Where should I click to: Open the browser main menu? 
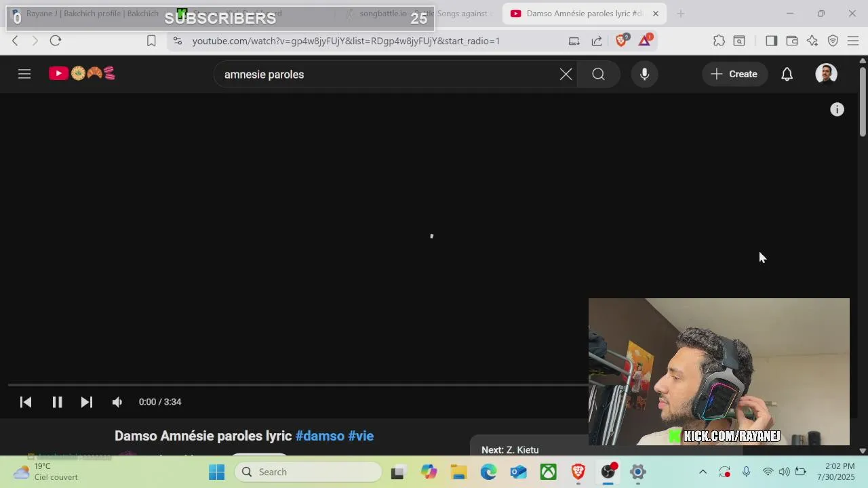853,41
